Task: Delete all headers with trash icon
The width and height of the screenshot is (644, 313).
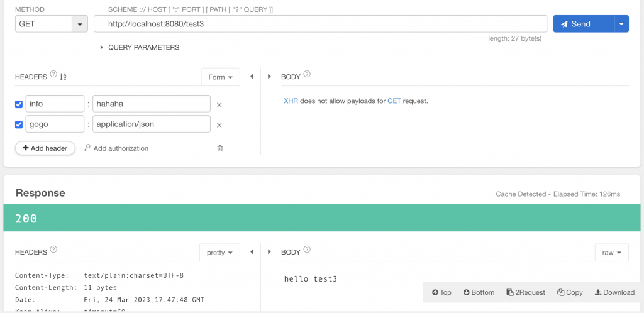Action: point(219,148)
